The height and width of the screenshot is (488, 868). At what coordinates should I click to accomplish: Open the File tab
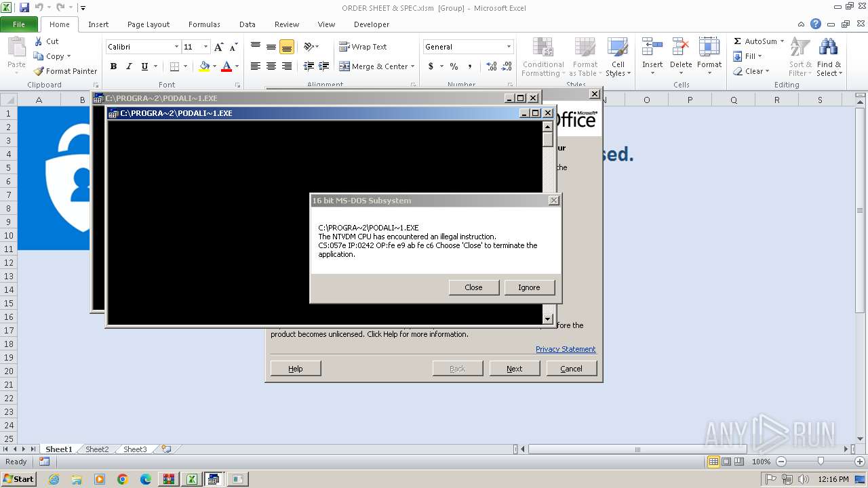click(19, 24)
